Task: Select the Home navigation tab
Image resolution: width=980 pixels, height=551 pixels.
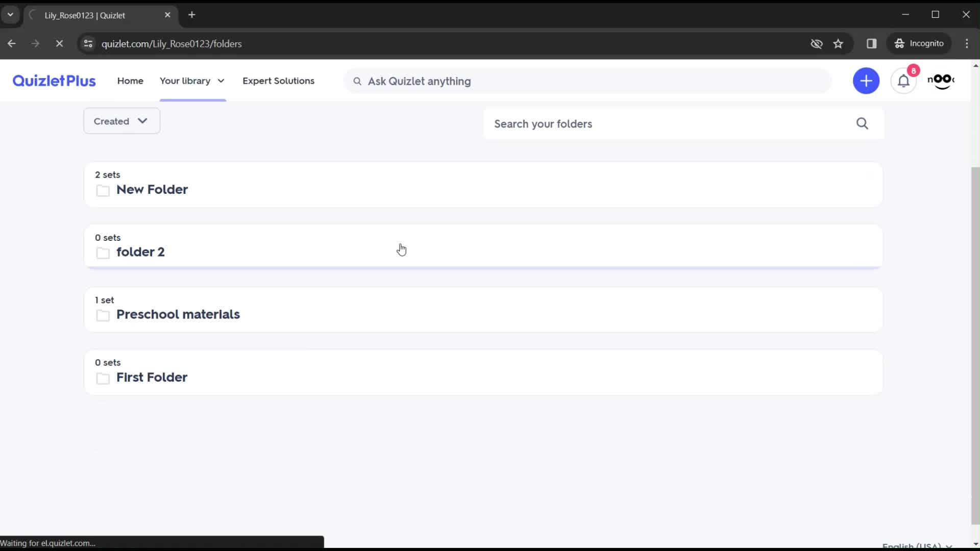Action: coord(129,81)
